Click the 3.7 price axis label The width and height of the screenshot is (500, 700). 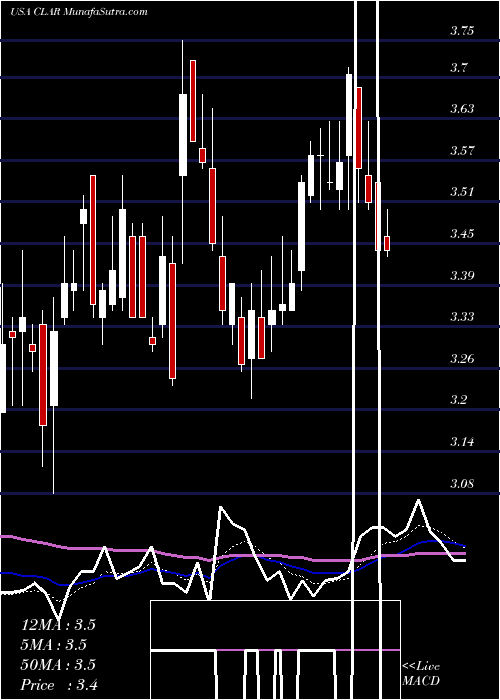point(458,68)
